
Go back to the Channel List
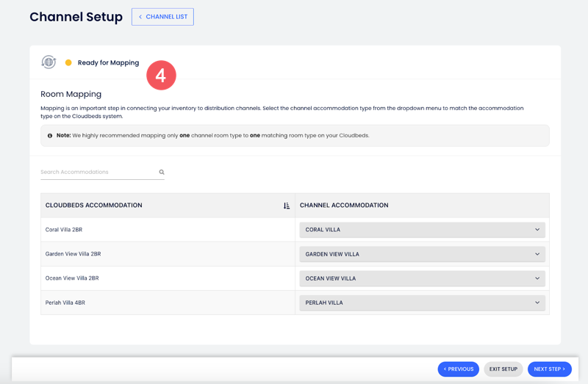coord(162,17)
